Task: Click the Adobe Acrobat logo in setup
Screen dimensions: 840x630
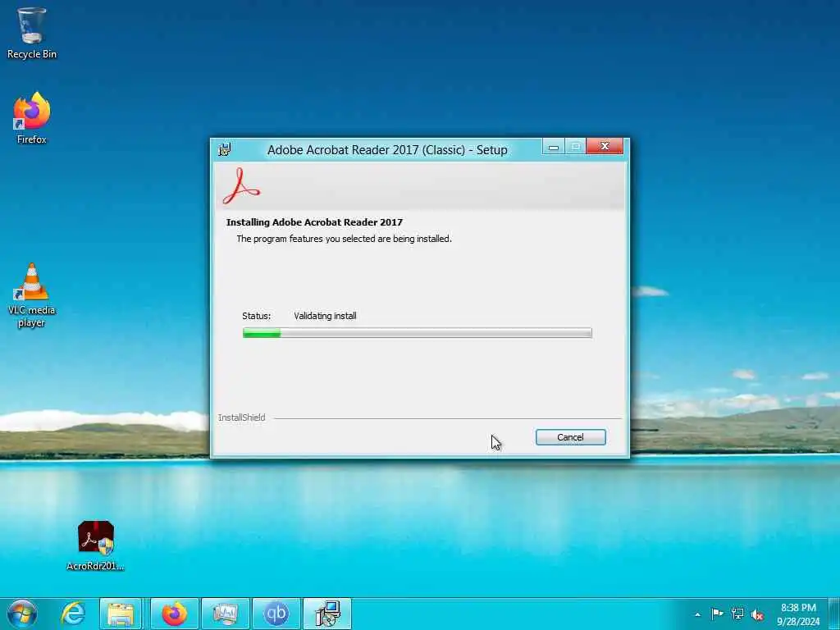Action: pos(241,186)
